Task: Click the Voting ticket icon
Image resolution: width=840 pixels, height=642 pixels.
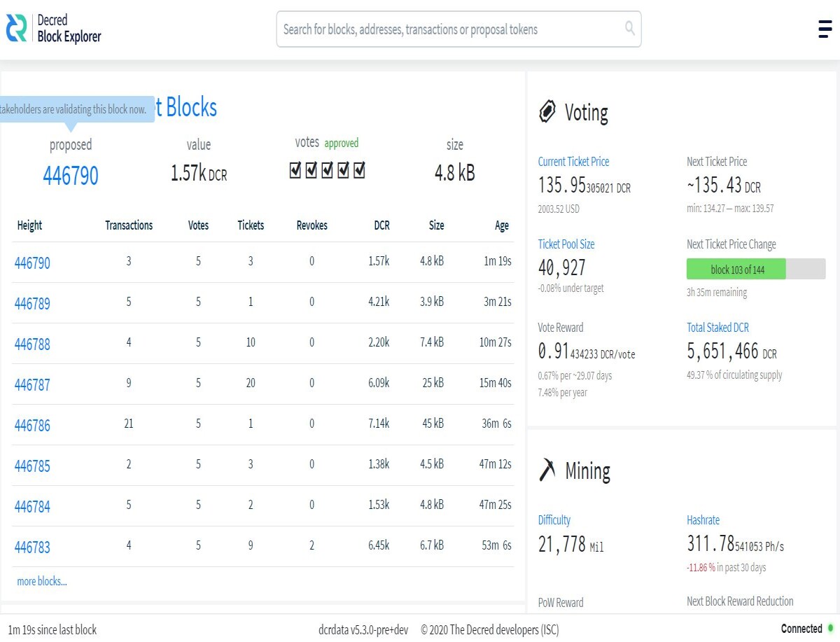Action: click(x=547, y=111)
